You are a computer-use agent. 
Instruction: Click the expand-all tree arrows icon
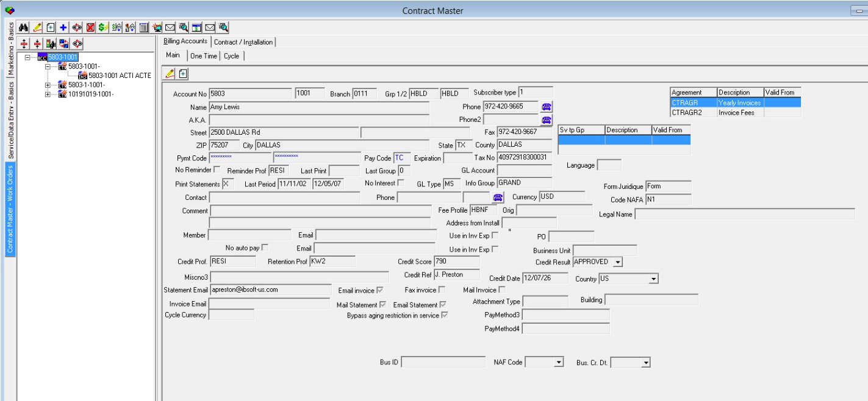click(x=24, y=44)
